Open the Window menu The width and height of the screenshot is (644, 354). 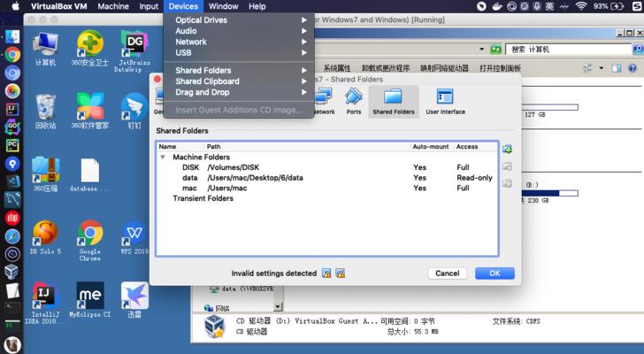pos(223,6)
